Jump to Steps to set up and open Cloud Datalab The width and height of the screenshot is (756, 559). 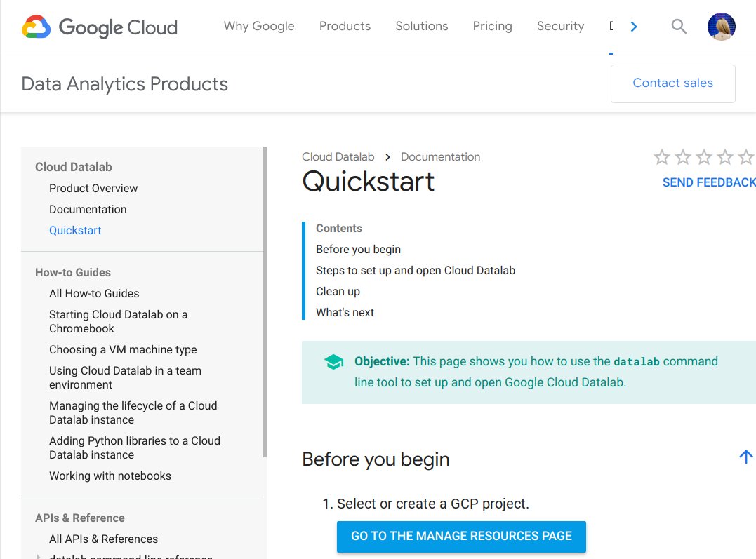click(x=416, y=270)
